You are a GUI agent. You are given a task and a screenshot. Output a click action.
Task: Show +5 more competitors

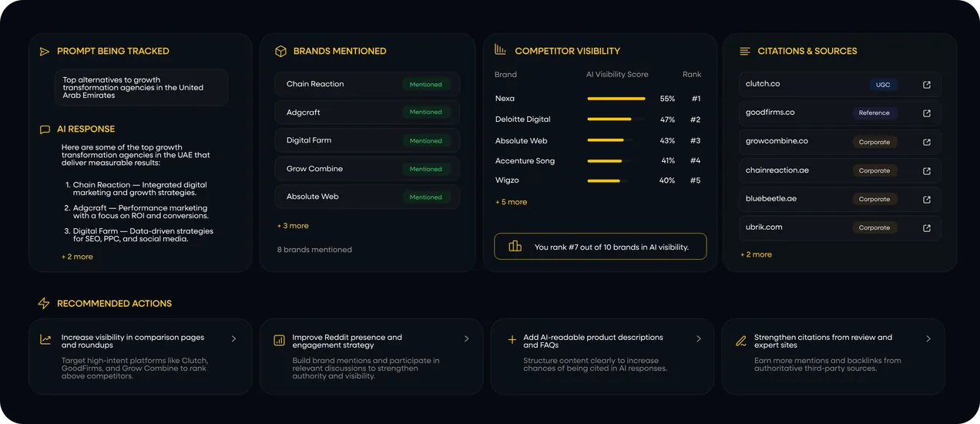click(512, 202)
